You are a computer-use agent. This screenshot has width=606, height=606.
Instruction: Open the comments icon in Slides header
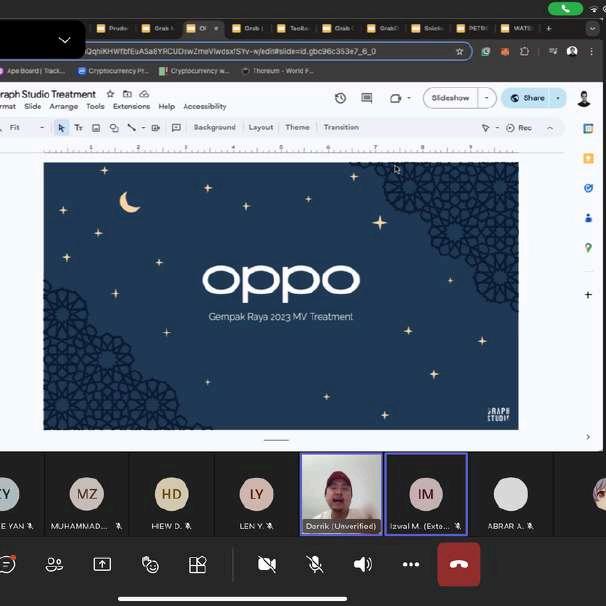[x=367, y=98]
